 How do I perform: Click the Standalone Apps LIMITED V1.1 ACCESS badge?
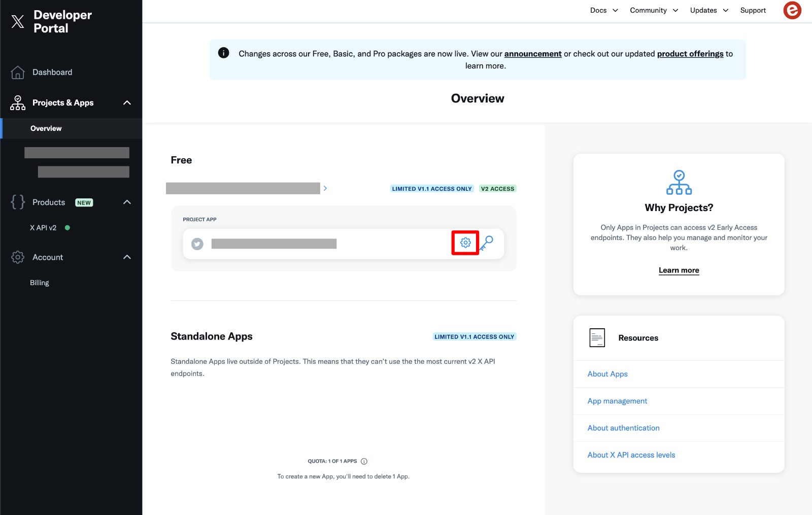[x=475, y=337]
